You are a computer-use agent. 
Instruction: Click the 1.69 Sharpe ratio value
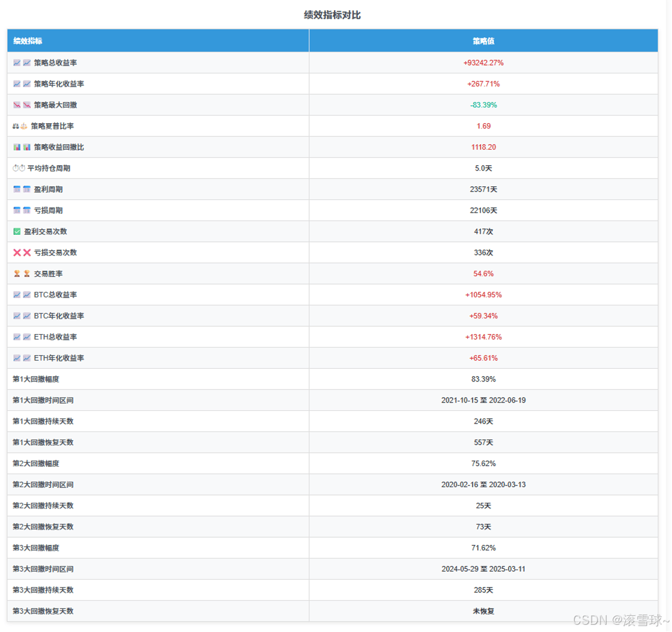pos(483,126)
